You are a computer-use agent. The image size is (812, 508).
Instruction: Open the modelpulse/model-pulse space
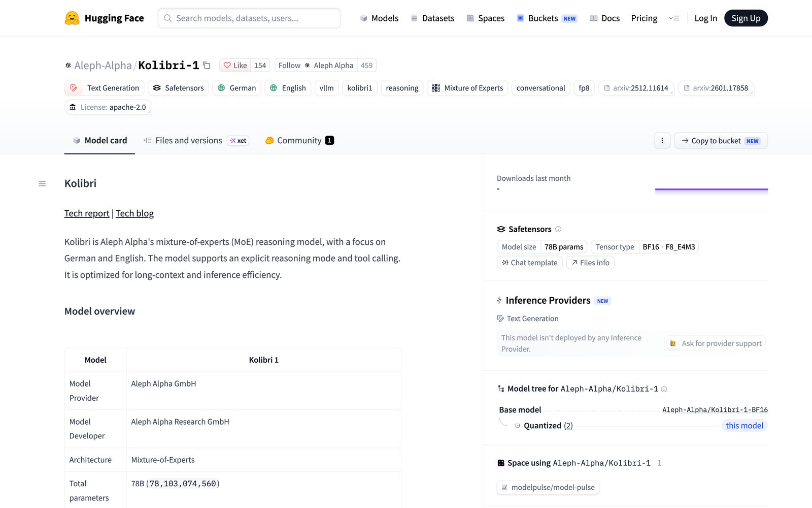(x=548, y=488)
